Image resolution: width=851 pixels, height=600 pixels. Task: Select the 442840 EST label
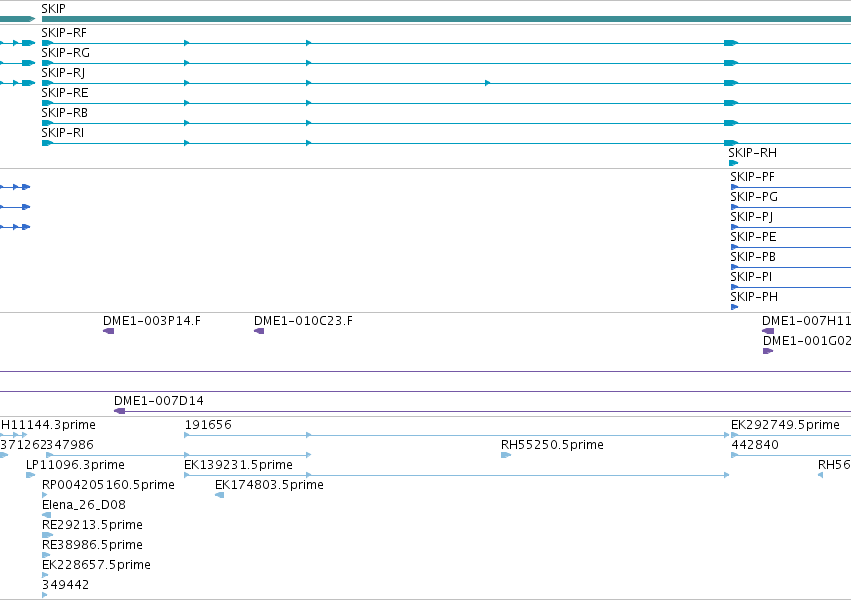tap(755, 445)
